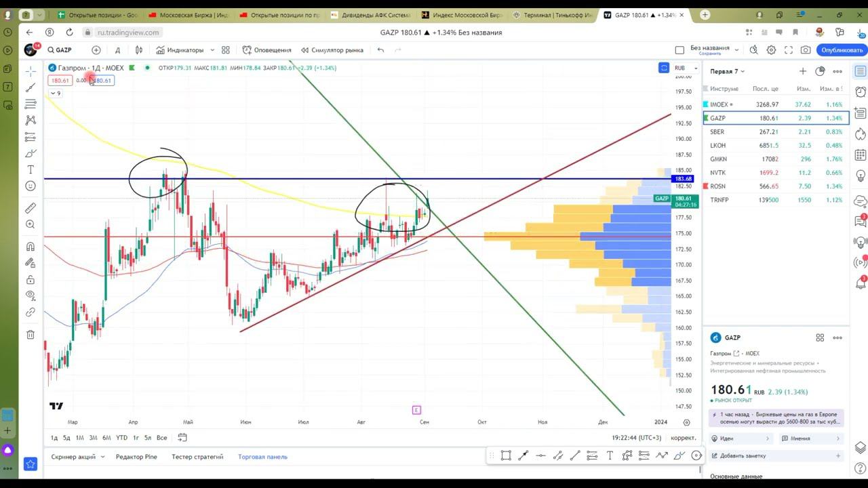
Task: Open the GAZP symbol search
Action: (60, 50)
